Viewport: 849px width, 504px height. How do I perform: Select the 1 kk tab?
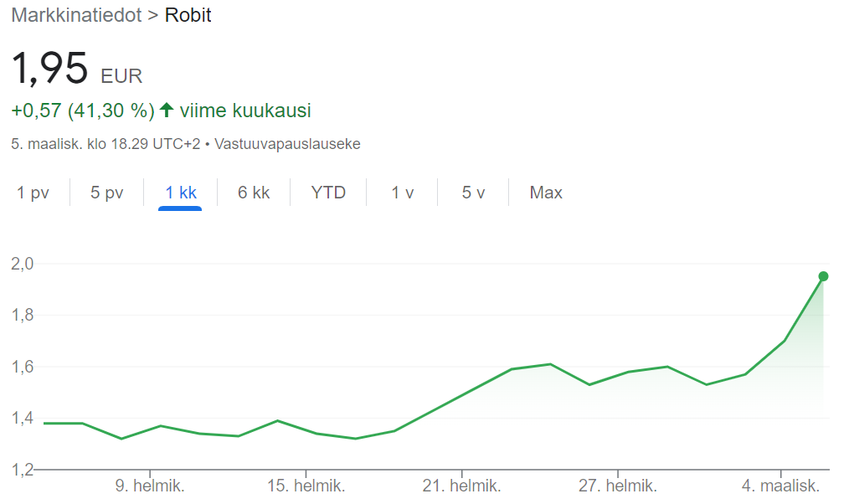180,193
